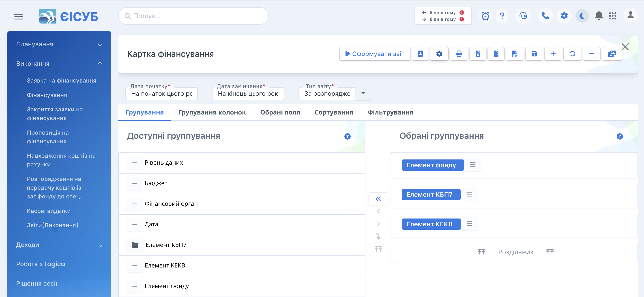Click move-to-top arrows in middle column
Image resolution: width=644 pixels, height=297 pixels.
378,249
